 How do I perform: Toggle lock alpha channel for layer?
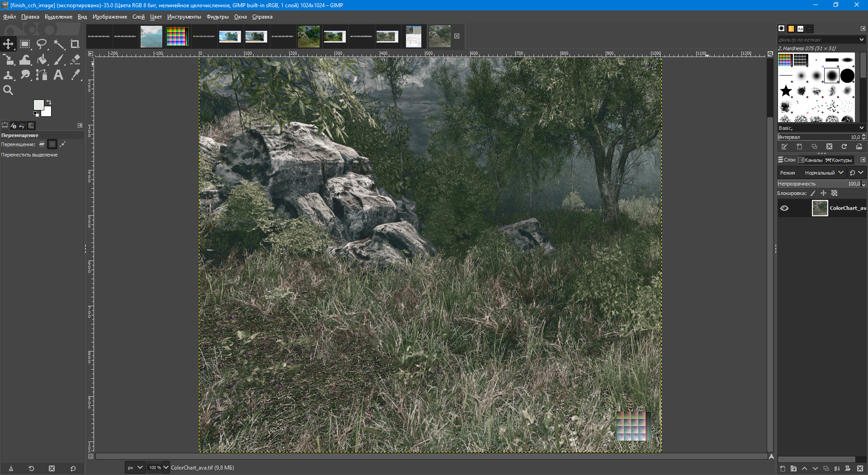(x=834, y=193)
